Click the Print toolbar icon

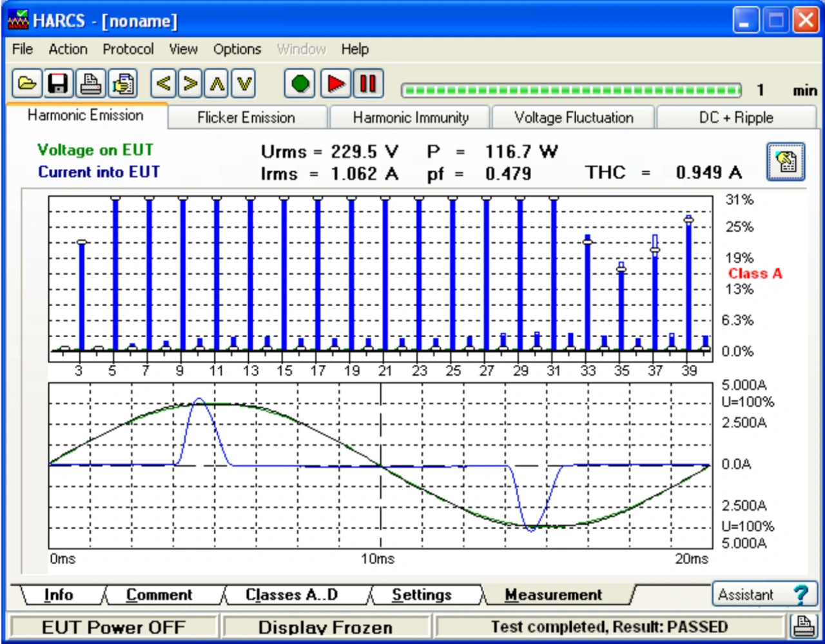click(90, 83)
